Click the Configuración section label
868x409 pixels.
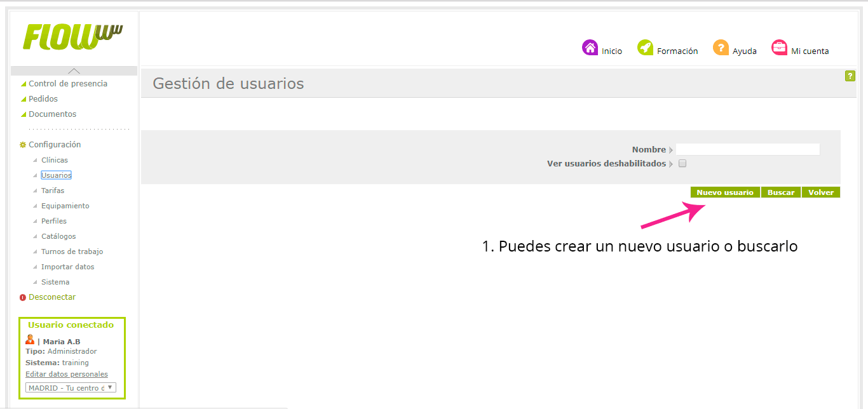tap(55, 145)
